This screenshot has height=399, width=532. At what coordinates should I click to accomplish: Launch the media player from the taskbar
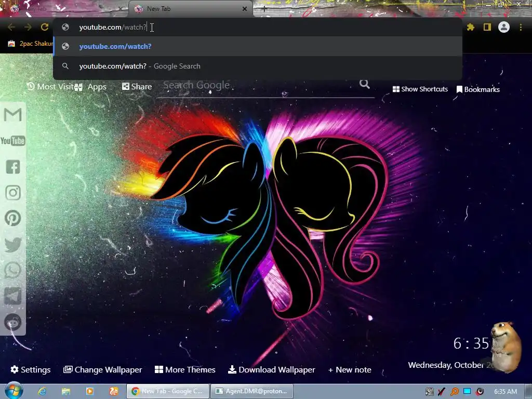89,391
